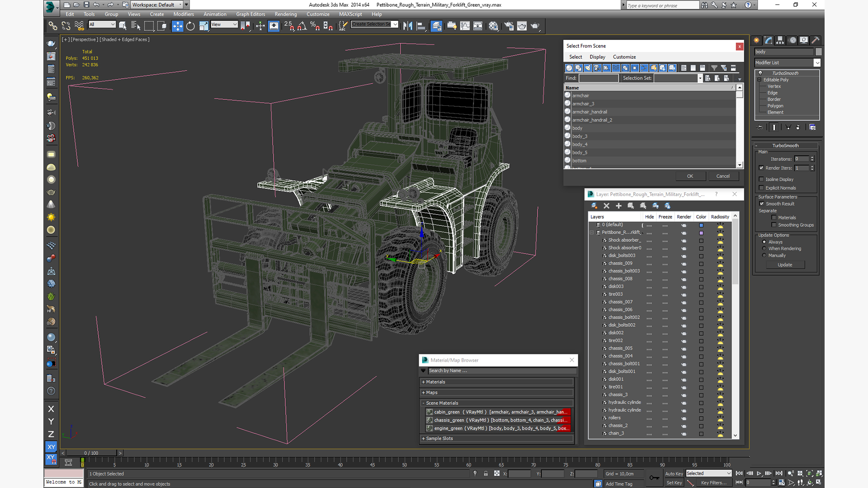Click the Bind to Space Warp tool
Image resolution: width=868 pixels, height=488 pixels.
[x=79, y=26]
